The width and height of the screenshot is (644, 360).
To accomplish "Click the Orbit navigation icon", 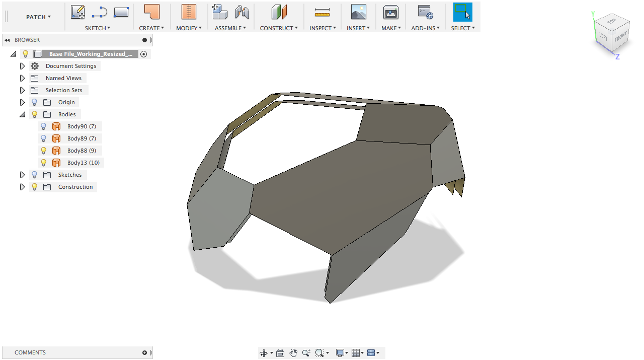I will point(264,353).
